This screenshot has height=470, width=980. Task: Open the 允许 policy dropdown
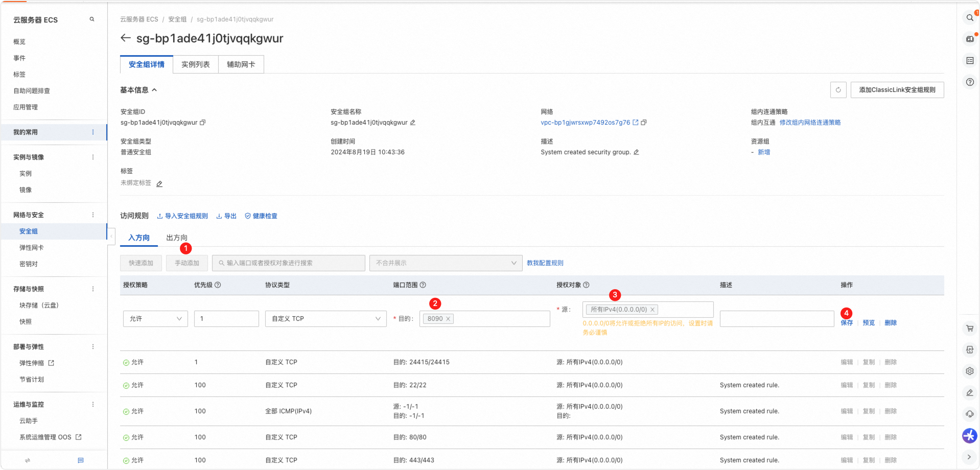tap(155, 319)
